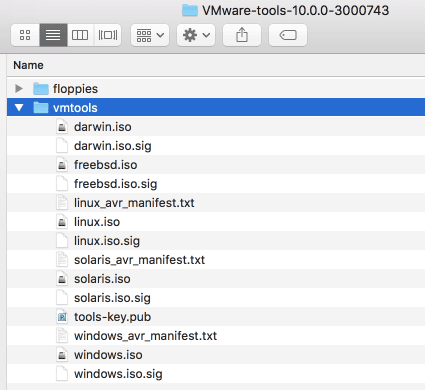Click the linux.iso disk image icon
Viewport: 425px width, 390px height.
(x=62, y=222)
